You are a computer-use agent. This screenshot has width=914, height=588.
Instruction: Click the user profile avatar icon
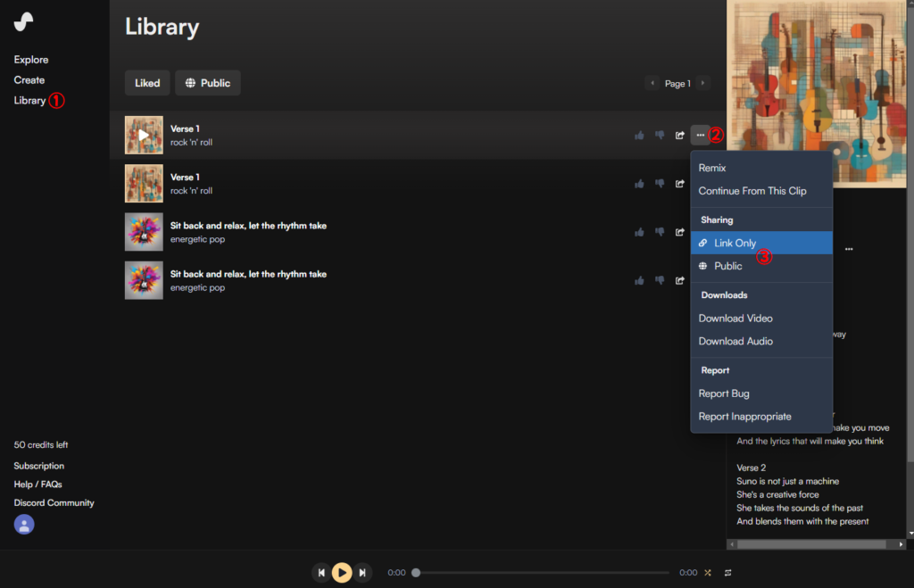pyautogui.click(x=24, y=525)
